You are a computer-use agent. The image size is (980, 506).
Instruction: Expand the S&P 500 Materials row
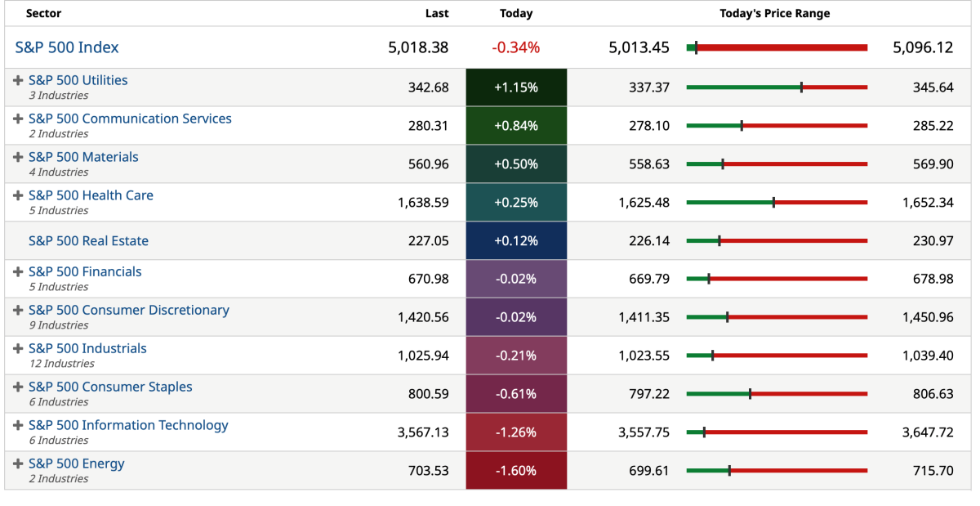pos(18,157)
